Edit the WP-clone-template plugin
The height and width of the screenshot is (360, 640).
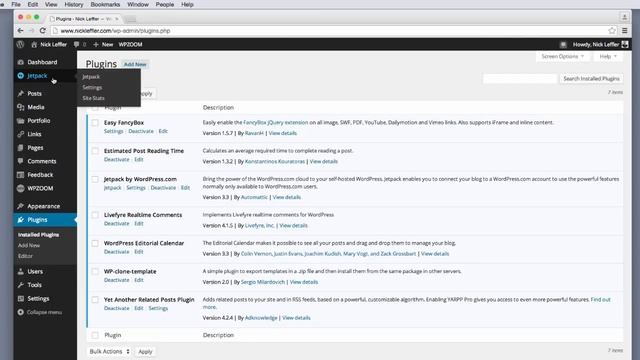(x=139, y=280)
